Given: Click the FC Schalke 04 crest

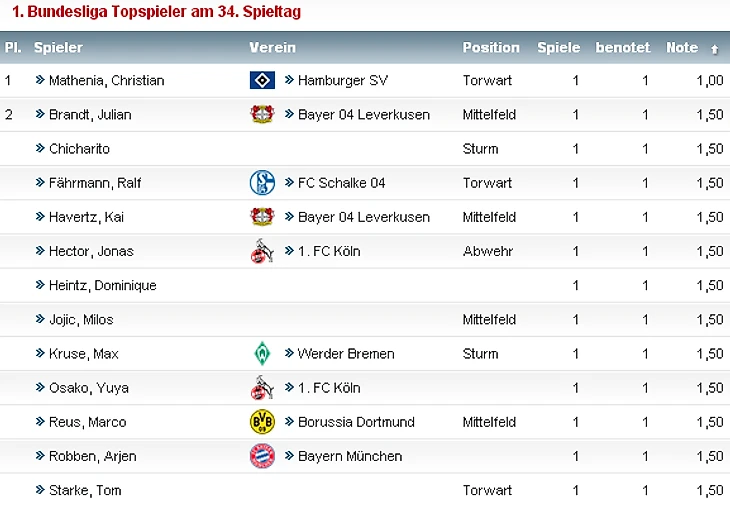Looking at the screenshot, I should point(261,182).
